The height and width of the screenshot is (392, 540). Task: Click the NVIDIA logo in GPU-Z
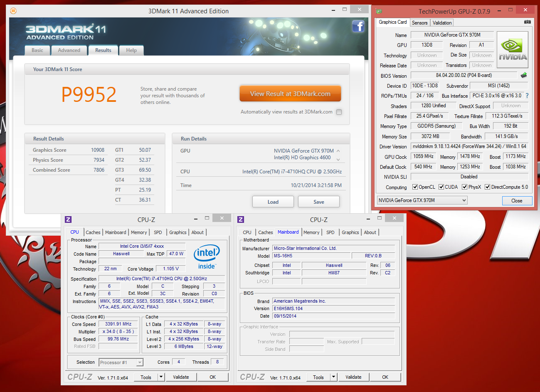513,49
